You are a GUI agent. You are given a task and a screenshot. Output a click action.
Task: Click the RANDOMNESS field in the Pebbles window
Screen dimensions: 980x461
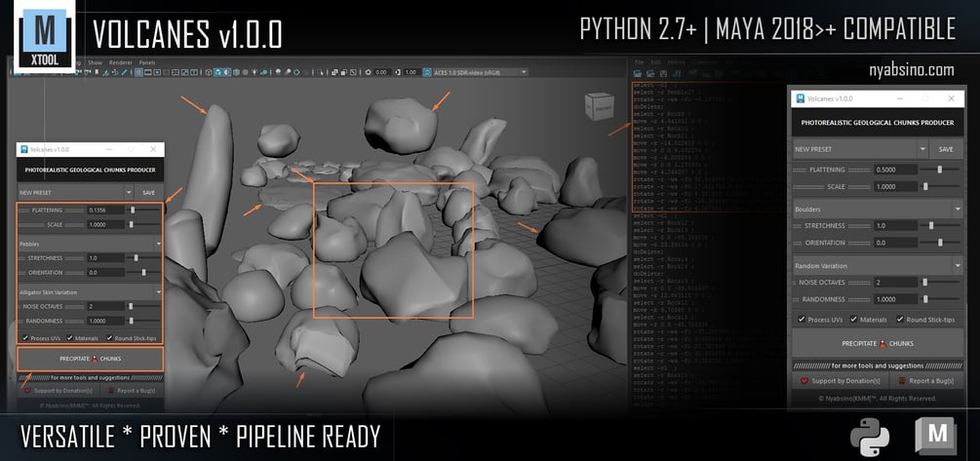pos(106,321)
